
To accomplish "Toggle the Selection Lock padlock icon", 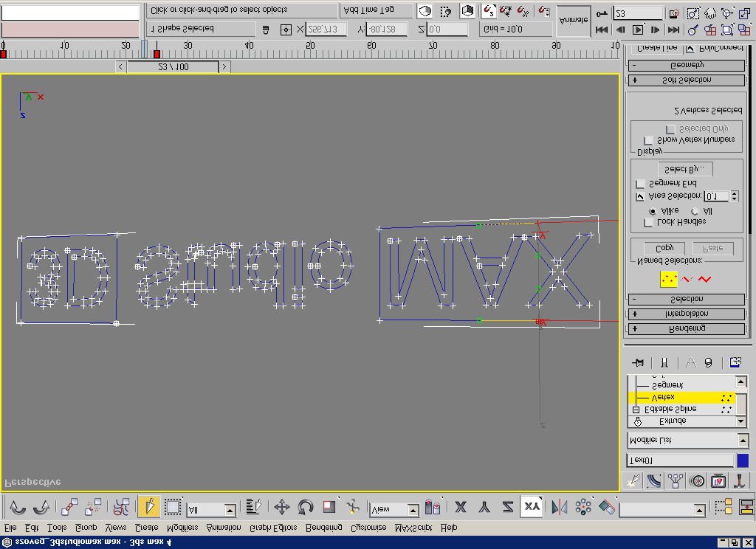I will pos(266,30).
